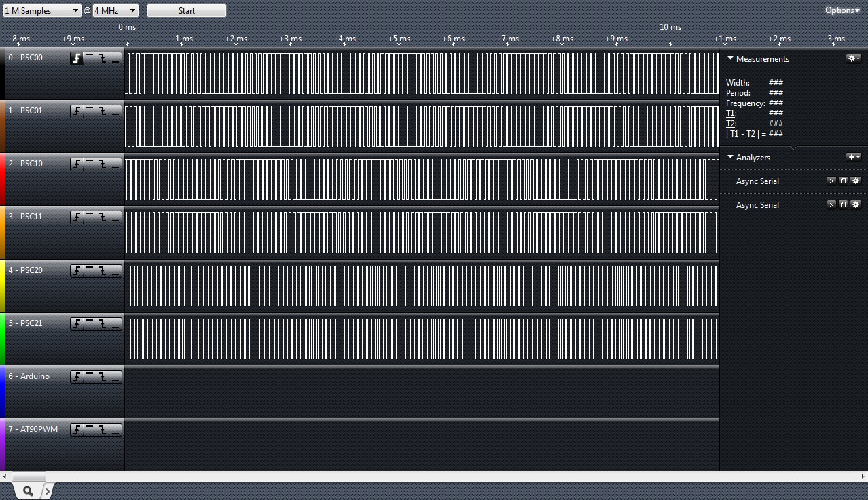
Task: Open the Options menu
Action: pos(842,10)
